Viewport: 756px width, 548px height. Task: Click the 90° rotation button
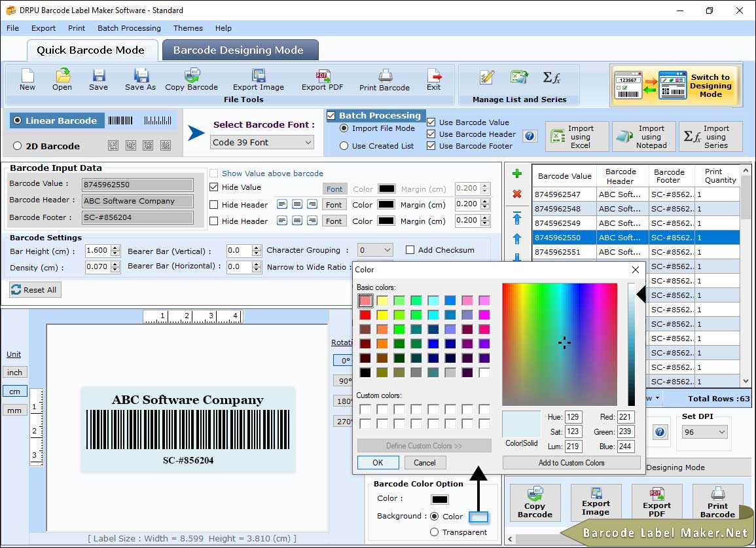tap(343, 380)
